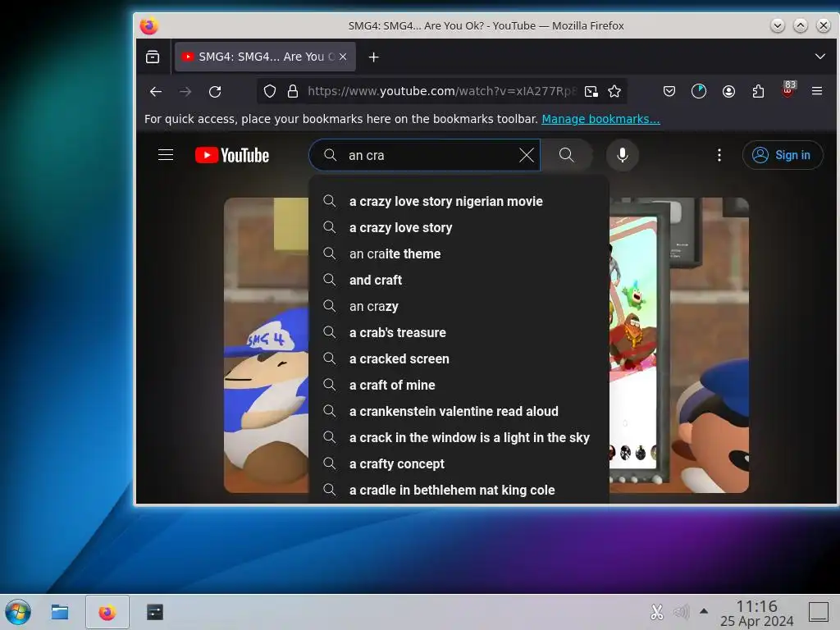Image resolution: width=840 pixels, height=630 pixels.
Task: Focus the YouTube search box
Action: (x=423, y=155)
